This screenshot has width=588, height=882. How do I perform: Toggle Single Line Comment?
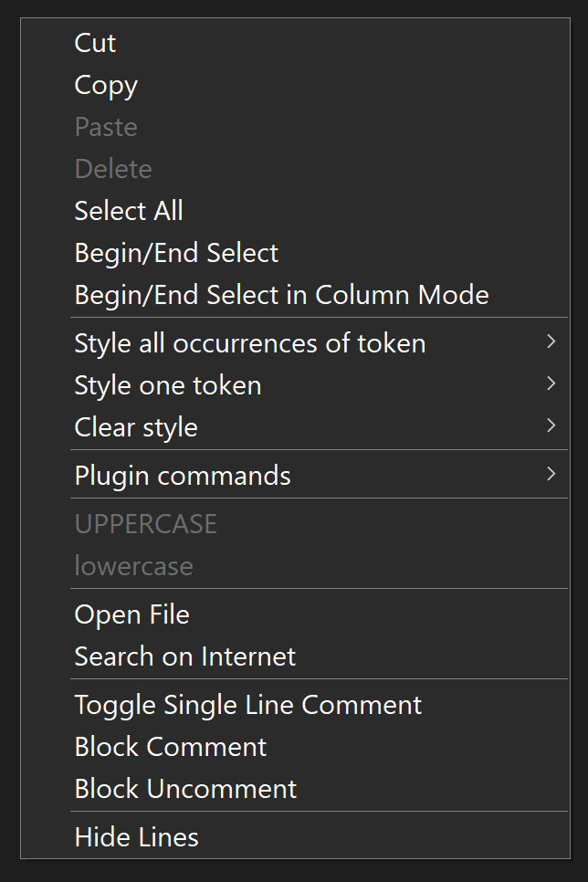point(247,705)
